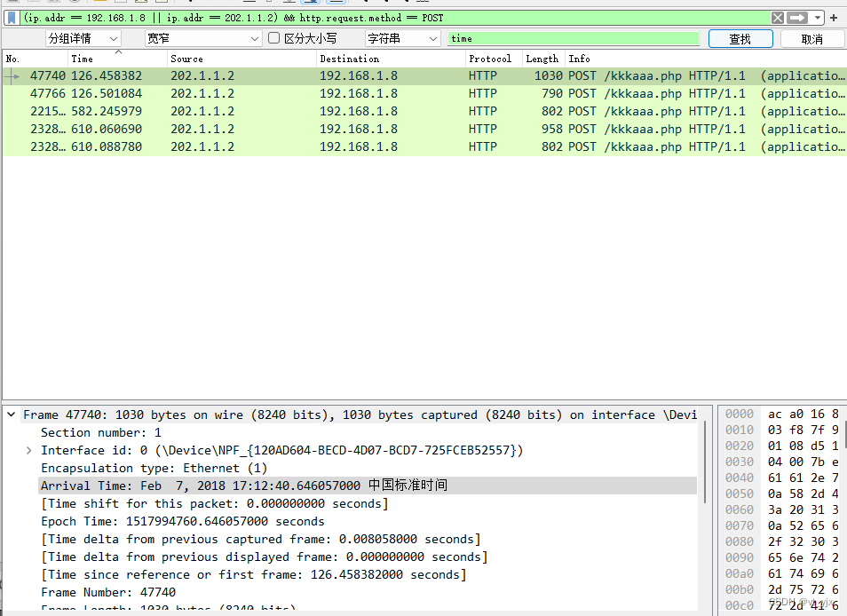Select the Epoch Time detail line

[183, 522]
